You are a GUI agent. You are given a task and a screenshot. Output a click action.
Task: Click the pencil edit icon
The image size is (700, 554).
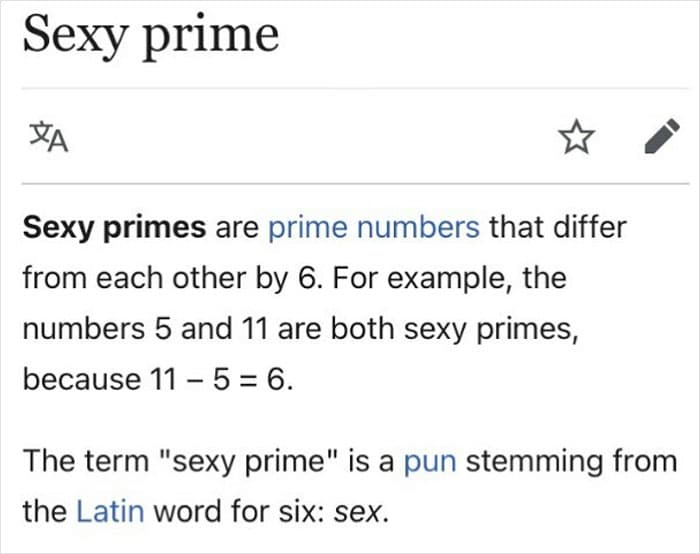pyautogui.click(x=662, y=136)
